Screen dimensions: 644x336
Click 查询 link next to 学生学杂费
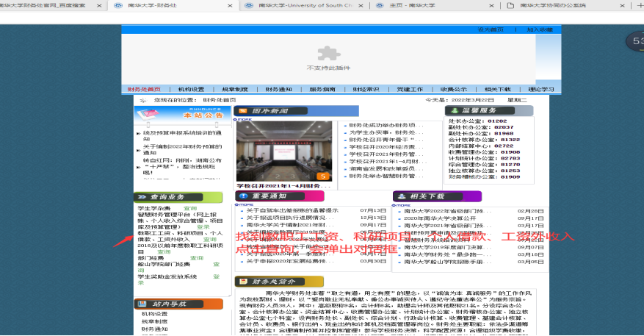(x=189, y=208)
